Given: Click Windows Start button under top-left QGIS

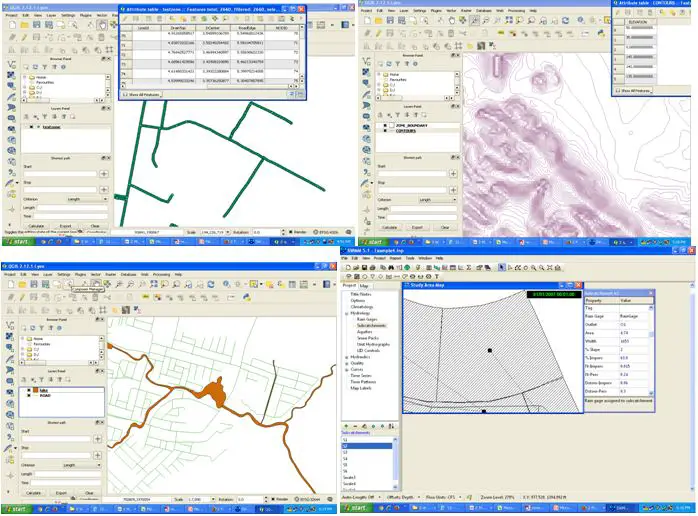Looking at the screenshot, I should 17,241.
